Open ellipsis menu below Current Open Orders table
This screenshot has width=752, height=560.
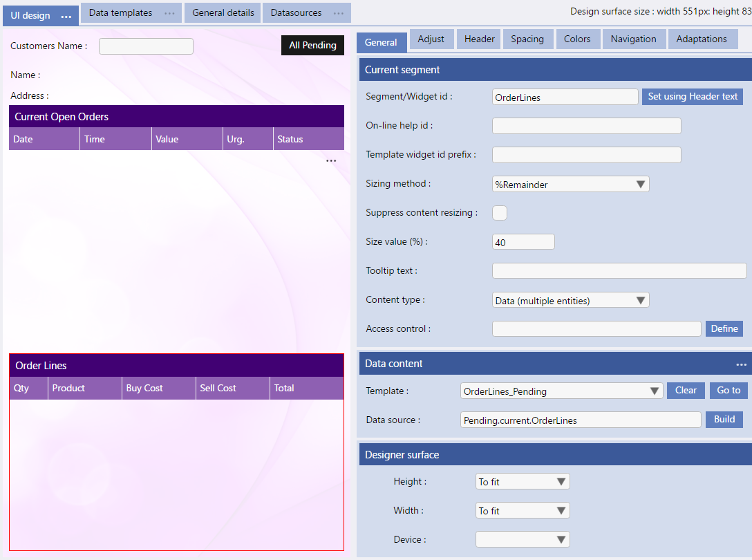(x=331, y=161)
